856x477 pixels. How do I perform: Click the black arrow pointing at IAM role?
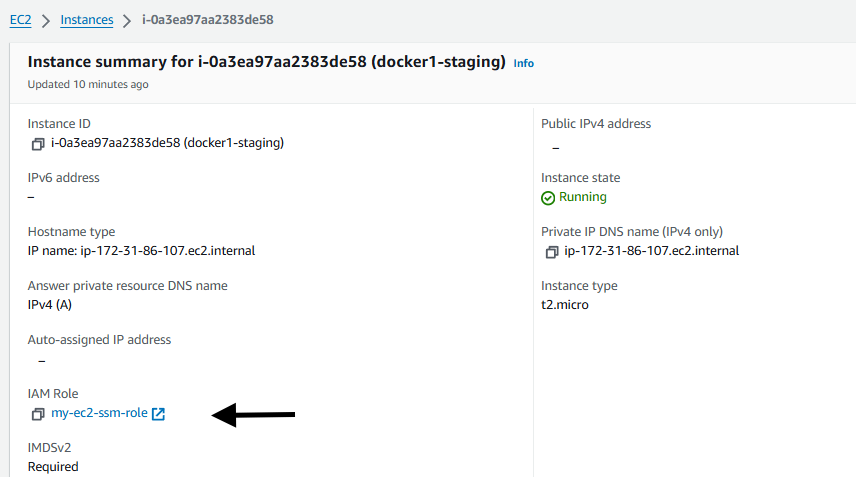253,415
